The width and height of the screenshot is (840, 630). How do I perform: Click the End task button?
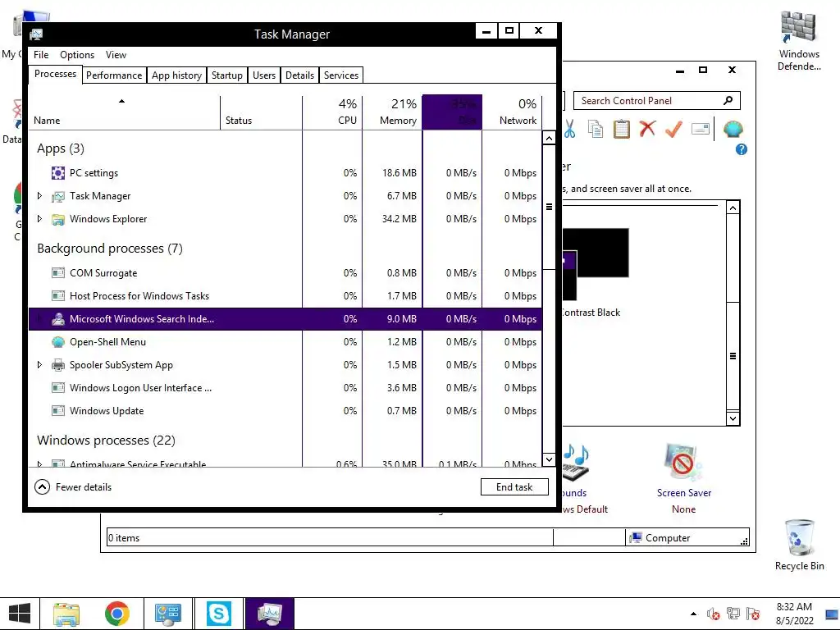point(514,487)
